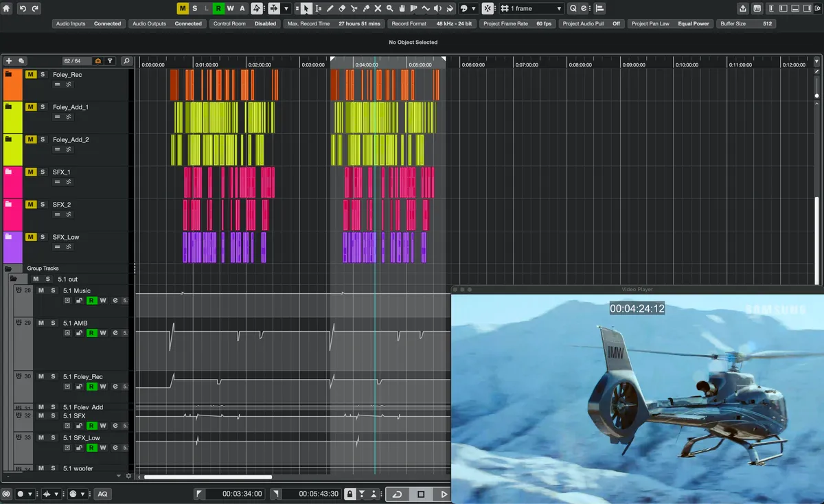This screenshot has width=824, height=504.
Task: Collapse the 5.1 out folder
Action: 14,279
